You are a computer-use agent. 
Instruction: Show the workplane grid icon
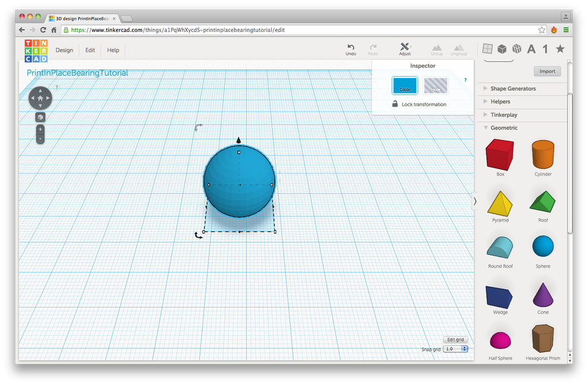pos(488,49)
